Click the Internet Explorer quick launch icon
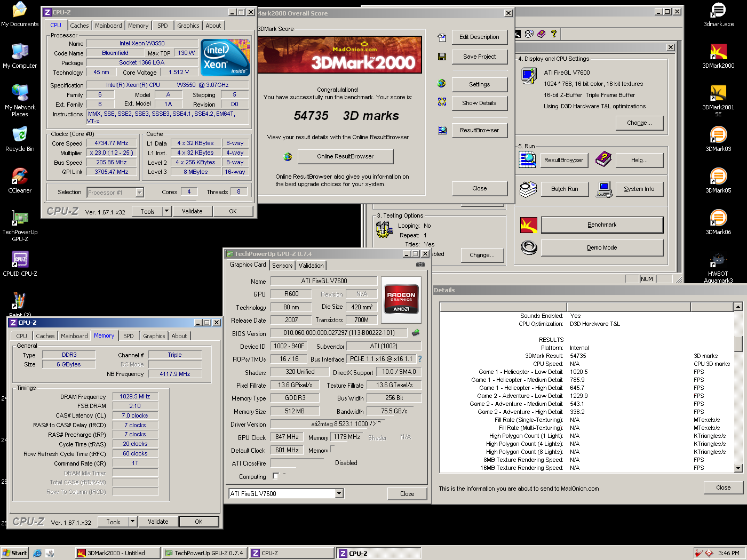 [x=37, y=553]
